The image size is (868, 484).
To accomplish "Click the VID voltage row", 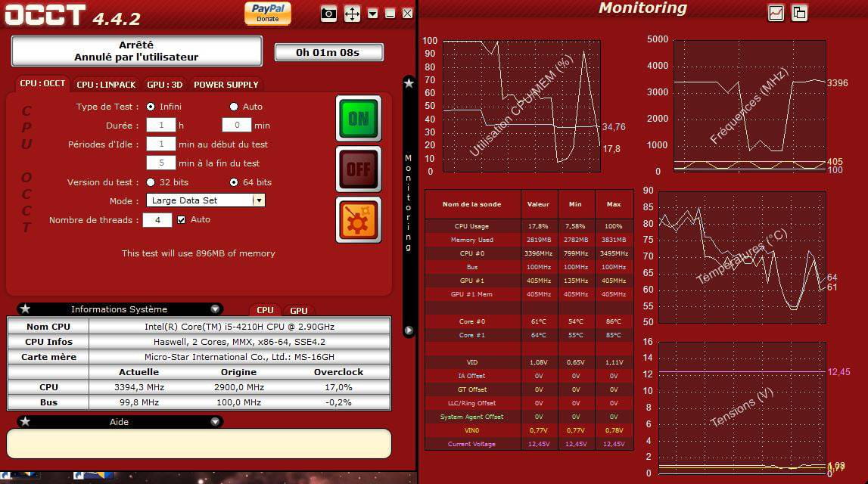I will point(529,362).
